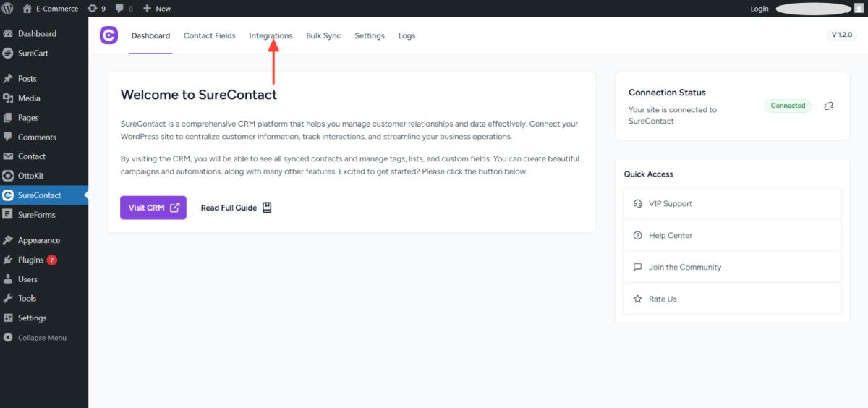Switch to the Integrations tab
Screen dimensions: 868x408
pos(271,35)
